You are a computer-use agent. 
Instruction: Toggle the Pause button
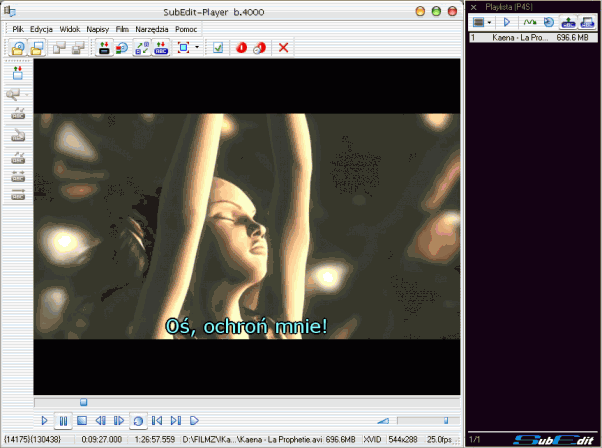[63, 421]
